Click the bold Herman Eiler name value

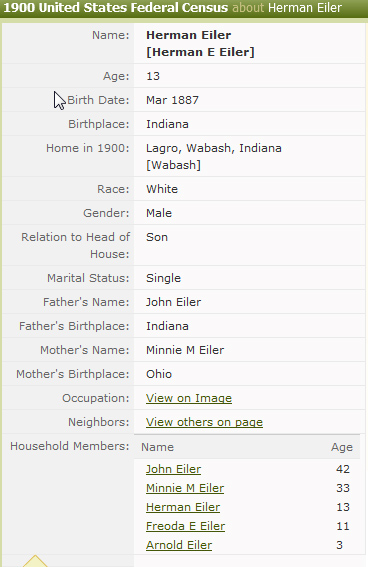point(188,35)
